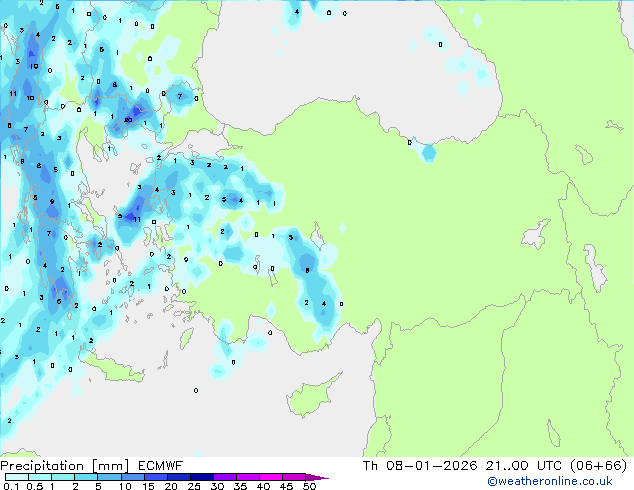Click the 'ECMWF' model name
634x490 pixels.
[x=160, y=466]
